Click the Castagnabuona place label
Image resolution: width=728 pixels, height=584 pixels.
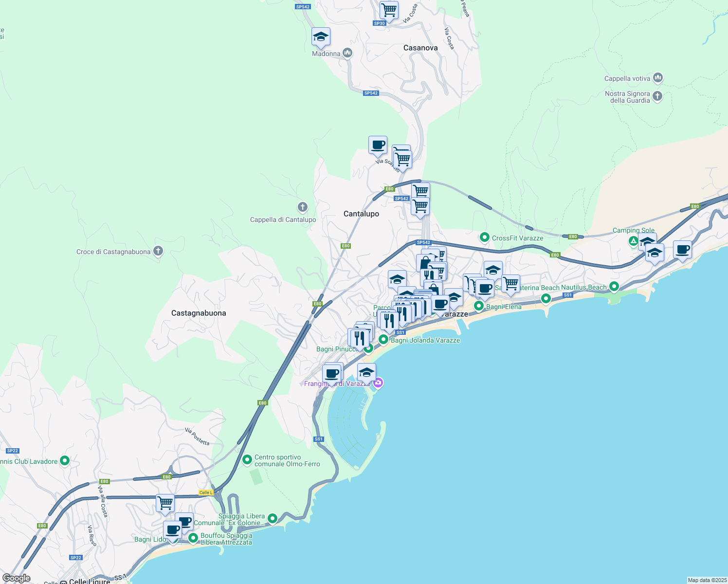click(199, 313)
